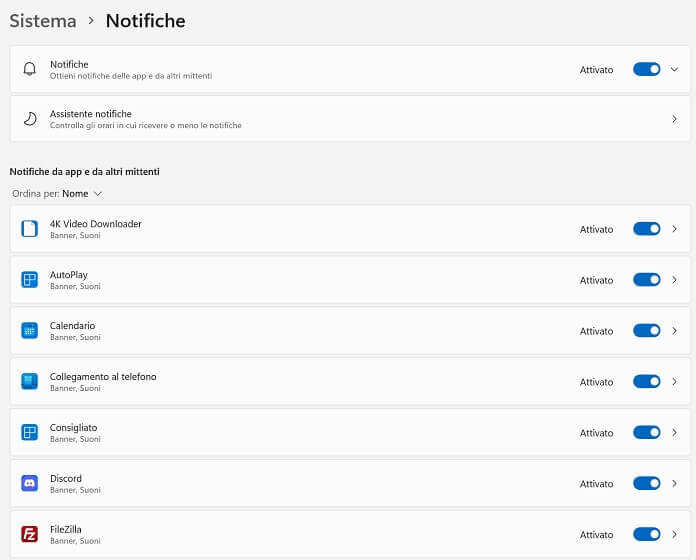696x560 pixels.
Task: Click the moon icon for Assistente notifiche
Action: click(x=30, y=119)
